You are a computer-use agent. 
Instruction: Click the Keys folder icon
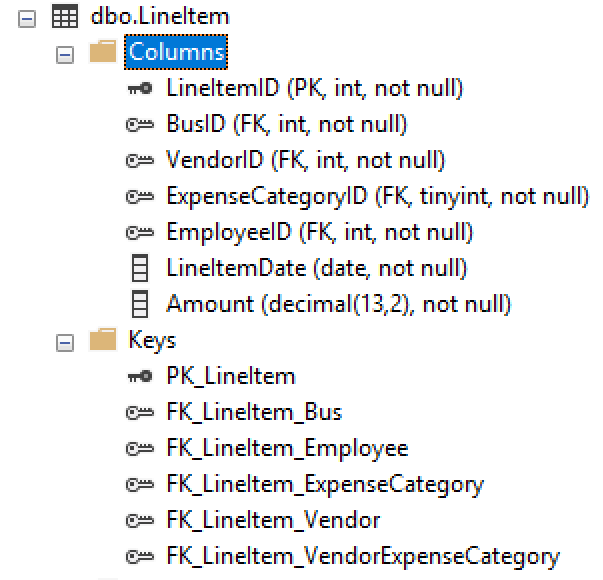[x=103, y=341]
